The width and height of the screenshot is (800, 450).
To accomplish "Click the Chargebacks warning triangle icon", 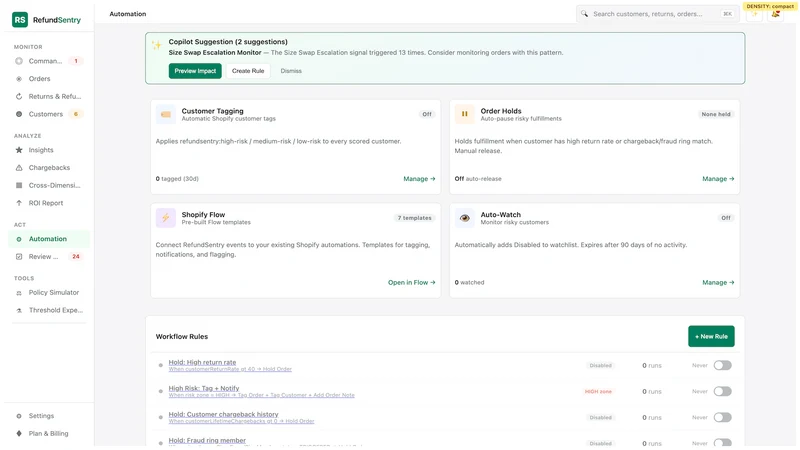I will pyautogui.click(x=19, y=168).
